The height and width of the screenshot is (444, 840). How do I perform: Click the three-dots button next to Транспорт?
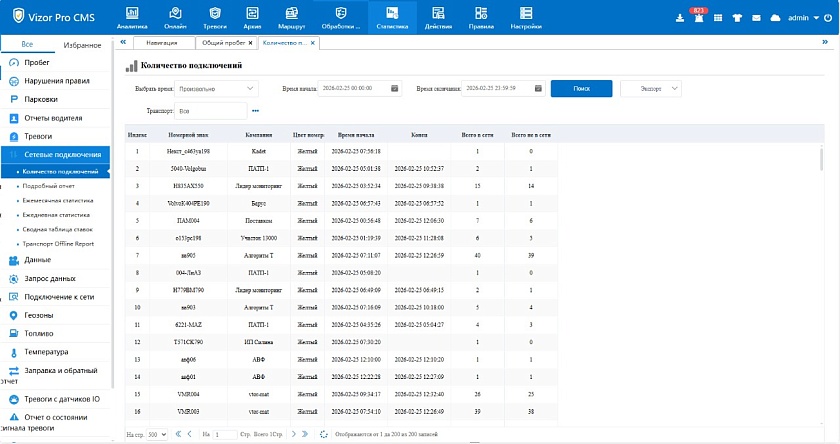point(255,111)
